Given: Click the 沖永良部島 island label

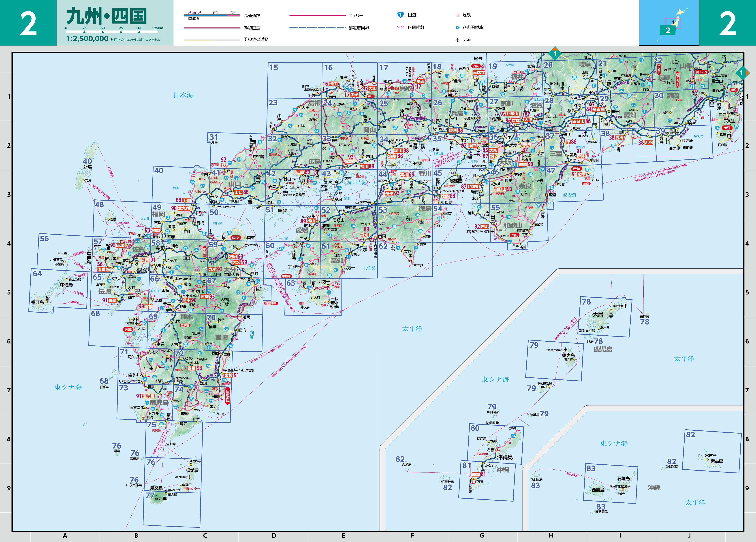Looking at the screenshot, I should pyautogui.click(x=544, y=383).
